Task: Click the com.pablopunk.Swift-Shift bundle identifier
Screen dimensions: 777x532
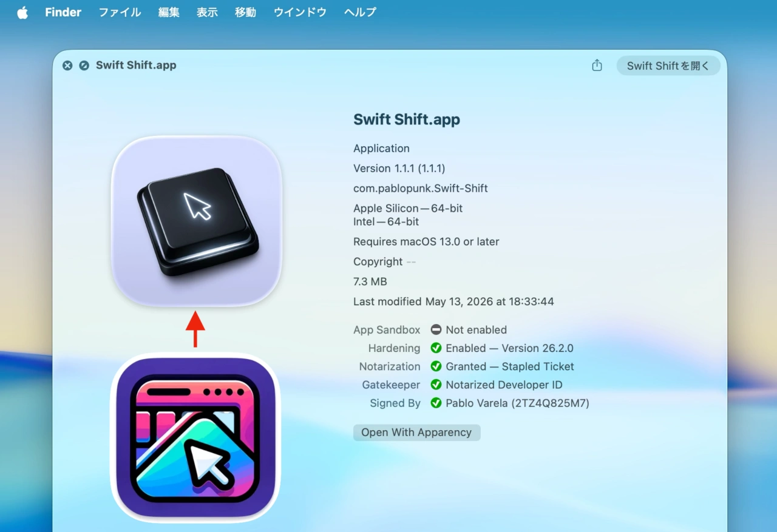Action: click(421, 188)
